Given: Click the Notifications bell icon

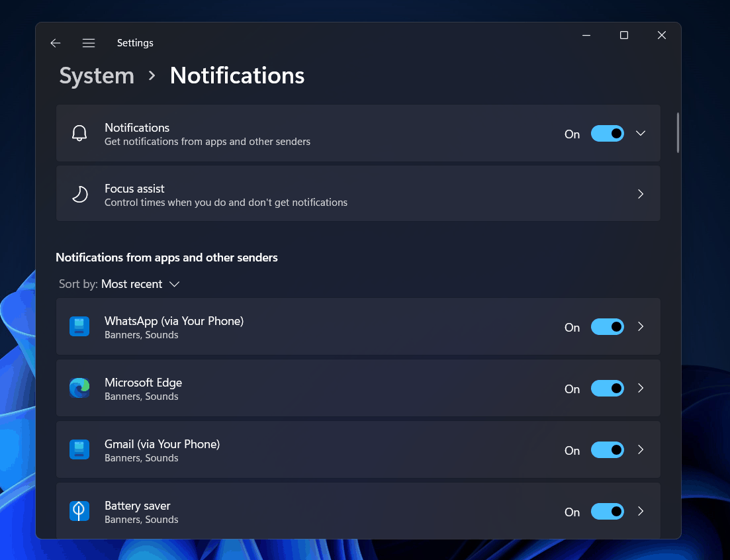Looking at the screenshot, I should point(79,133).
